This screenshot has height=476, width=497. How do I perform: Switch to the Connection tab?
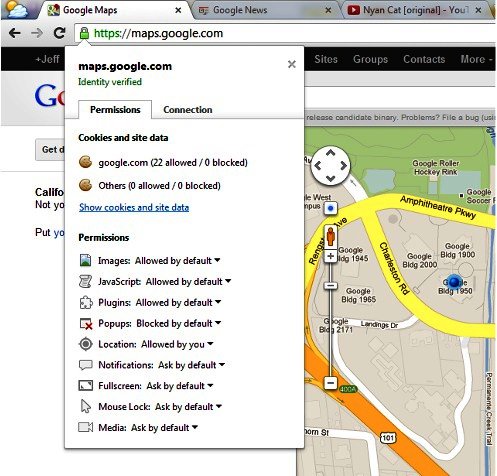[188, 110]
